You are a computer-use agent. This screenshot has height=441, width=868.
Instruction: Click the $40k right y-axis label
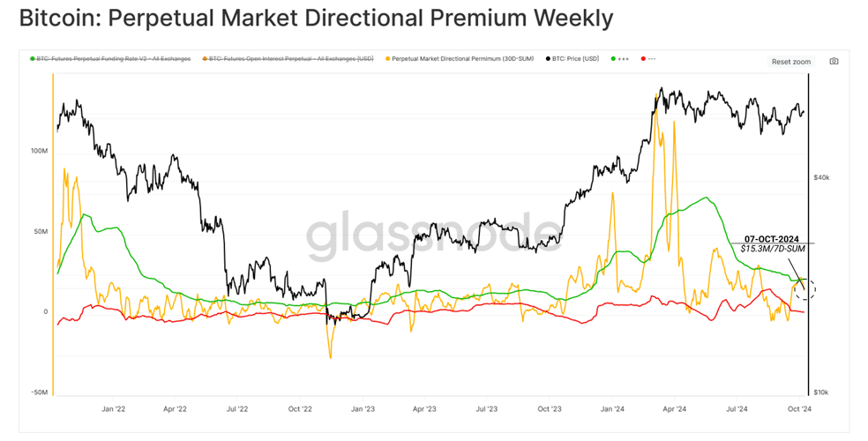coord(821,177)
